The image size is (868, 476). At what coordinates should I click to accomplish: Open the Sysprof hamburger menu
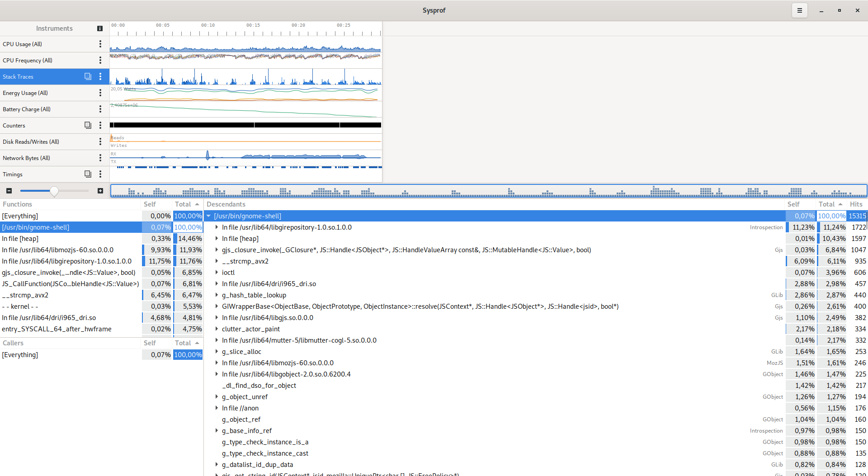point(799,10)
